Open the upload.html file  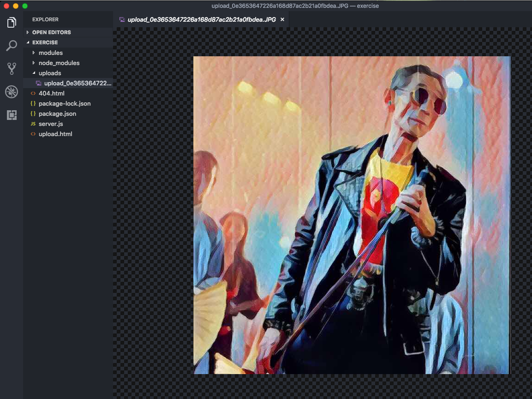point(68,134)
